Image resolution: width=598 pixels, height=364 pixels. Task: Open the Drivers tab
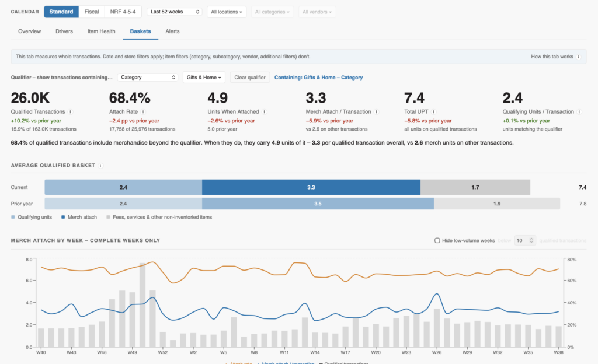[64, 32]
